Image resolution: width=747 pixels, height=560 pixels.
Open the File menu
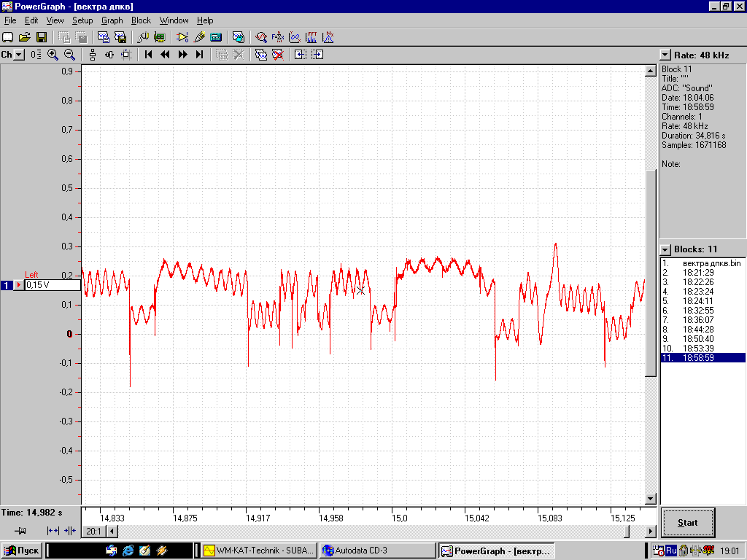10,20
